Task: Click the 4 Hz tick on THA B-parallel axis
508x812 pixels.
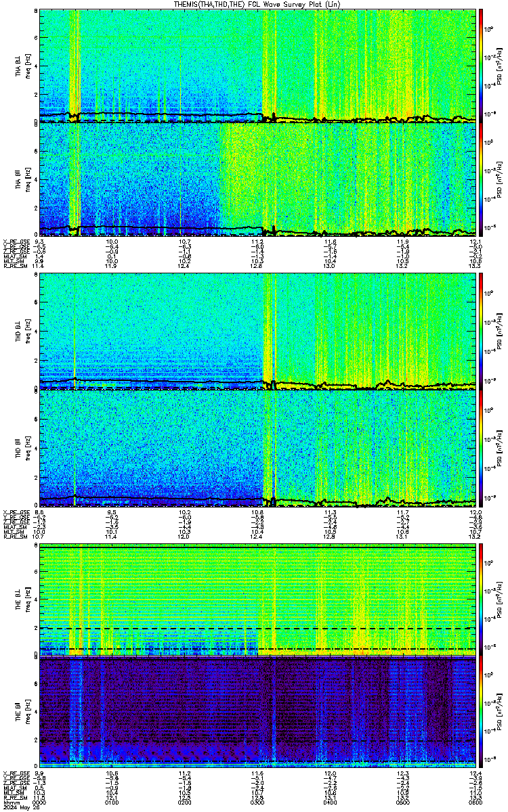Action: pos(36,179)
